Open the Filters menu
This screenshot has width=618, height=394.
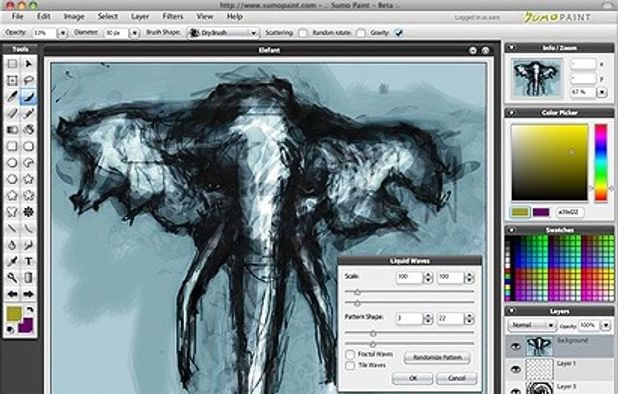tap(173, 17)
